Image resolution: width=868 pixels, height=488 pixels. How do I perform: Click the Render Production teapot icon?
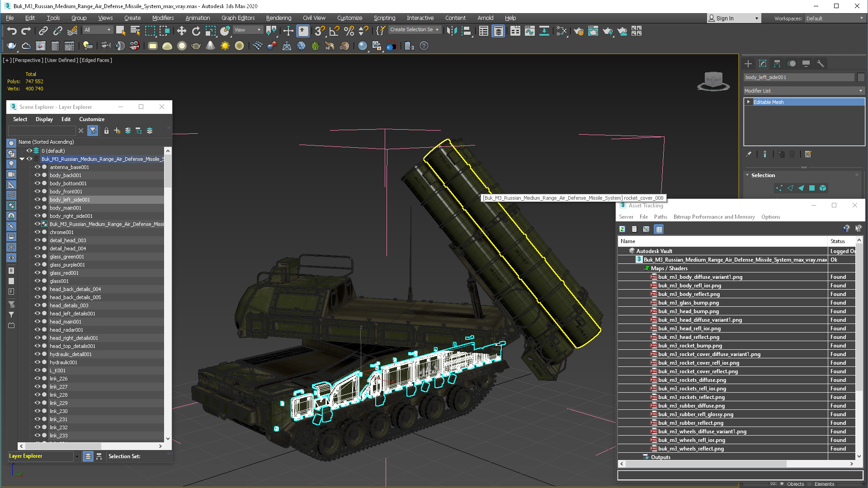[608, 31]
